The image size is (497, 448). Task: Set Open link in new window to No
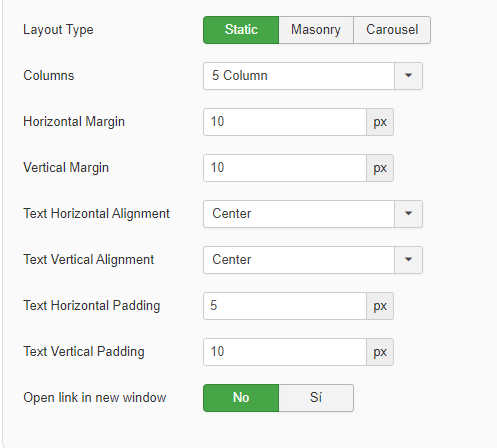pyautogui.click(x=241, y=398)
